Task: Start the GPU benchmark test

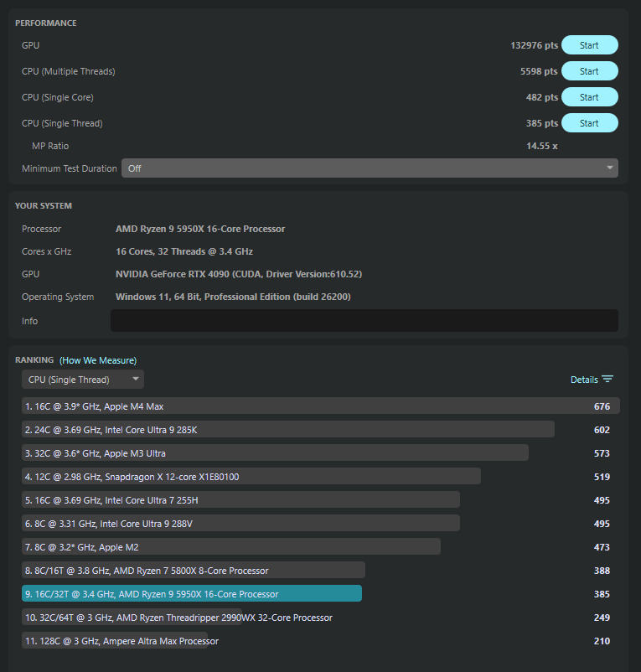Action: click(590, 45)
